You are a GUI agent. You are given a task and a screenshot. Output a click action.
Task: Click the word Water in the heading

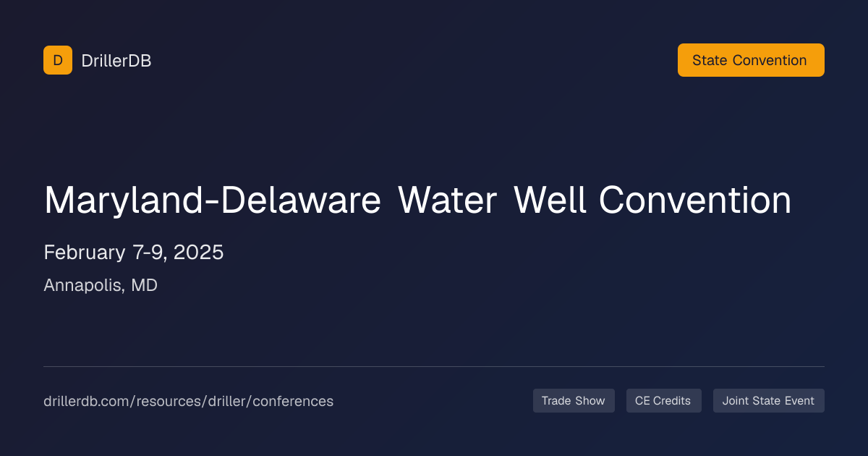coord(448,200)
